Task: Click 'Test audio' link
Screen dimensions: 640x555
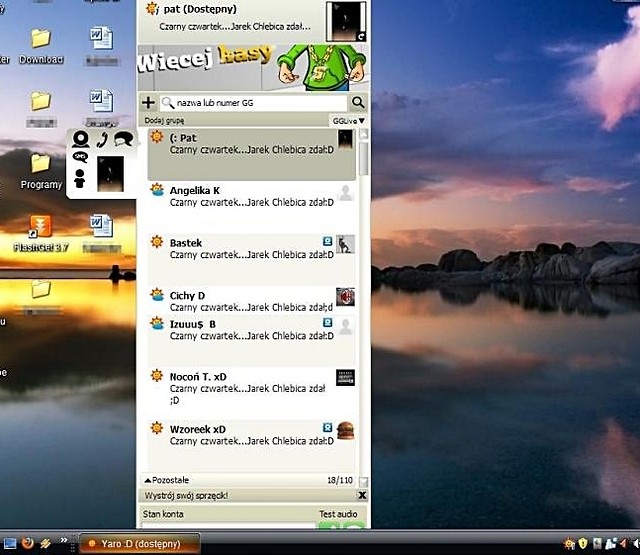Action: click(338, 514)
